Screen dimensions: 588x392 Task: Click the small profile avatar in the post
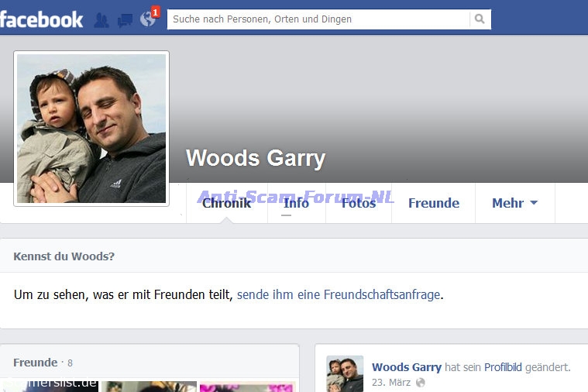click(345, 373)
